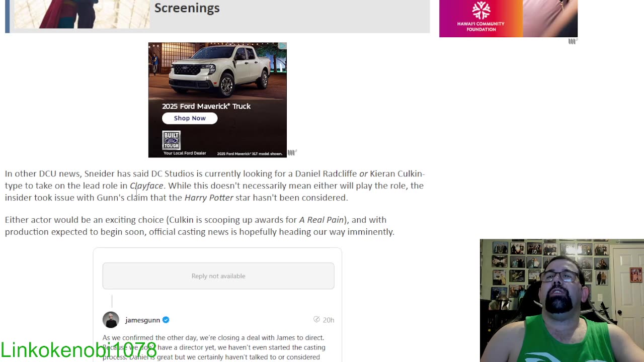Open the Hawai'i Community Foundation banner ad
The width and height of the screenshot is (644, 362).
(508, 18)
